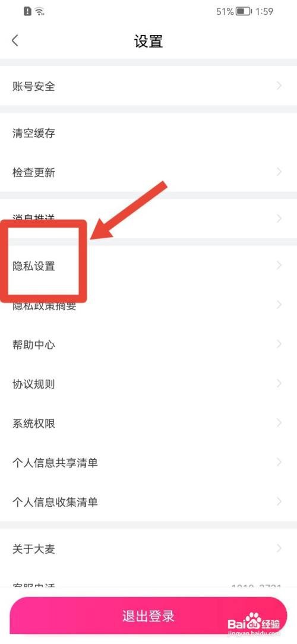This screenshot has width=297, height=644.
Task: Open 账号安全 settings entry
Action: pyautogui.click(x=148, y=86)
